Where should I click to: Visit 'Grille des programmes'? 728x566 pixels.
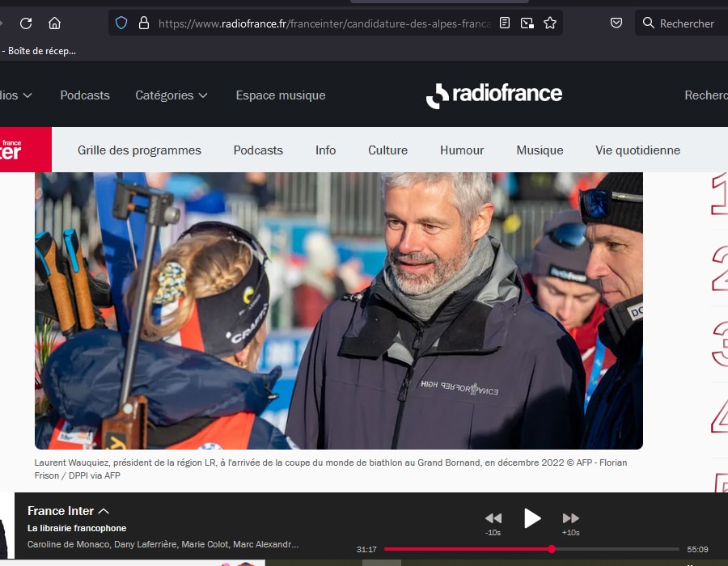[139, 150]
